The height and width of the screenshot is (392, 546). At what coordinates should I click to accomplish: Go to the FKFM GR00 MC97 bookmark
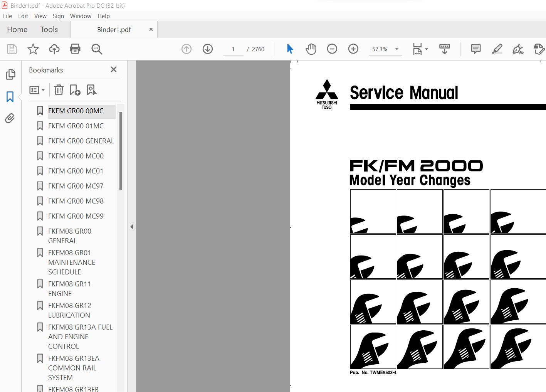click(76, 186)
